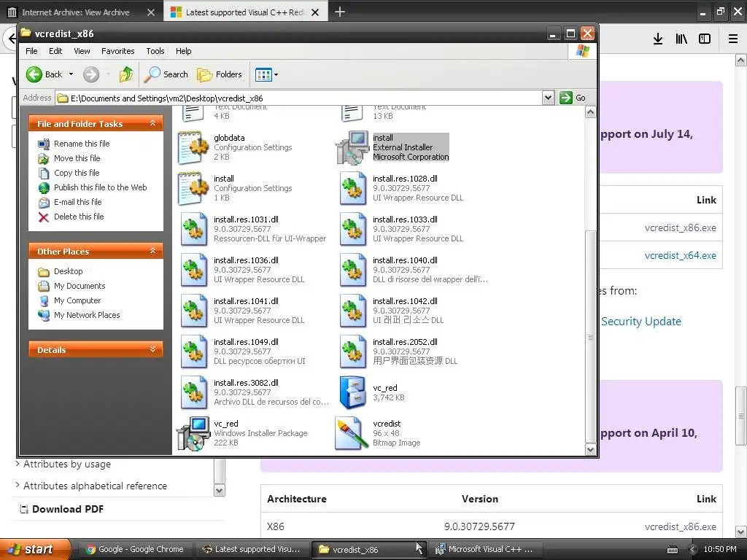
Task: Collapse the Other Places panel
Action: coord(152,251)
